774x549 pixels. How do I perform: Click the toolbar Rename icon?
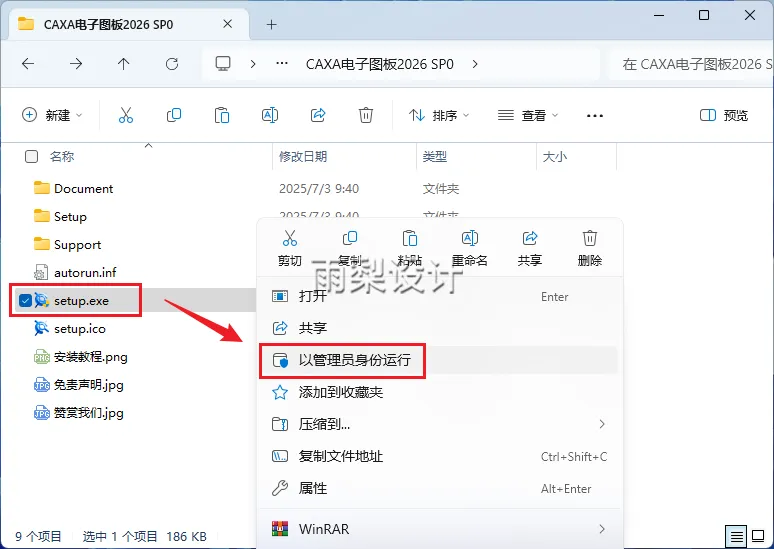(x=270, y=115)
